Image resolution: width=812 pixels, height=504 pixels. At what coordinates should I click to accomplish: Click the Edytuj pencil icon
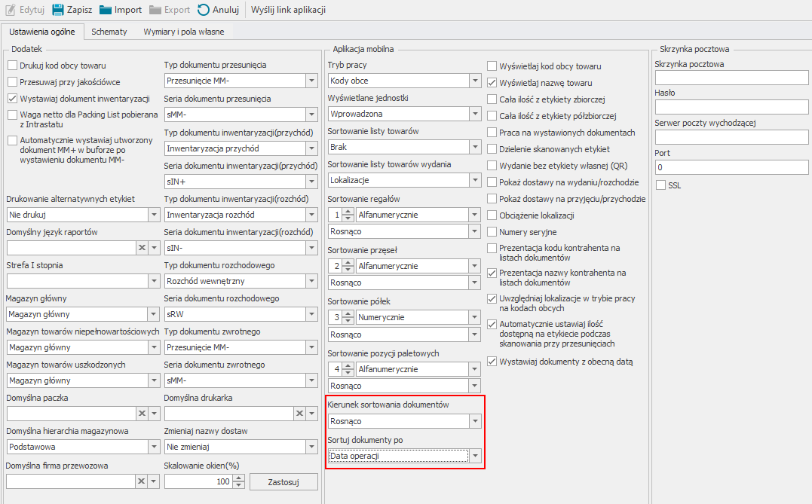point(12,10)
